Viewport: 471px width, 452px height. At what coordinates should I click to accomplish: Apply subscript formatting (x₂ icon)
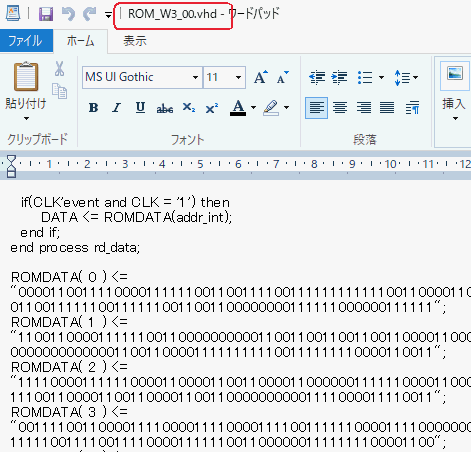tap(189, 108)
